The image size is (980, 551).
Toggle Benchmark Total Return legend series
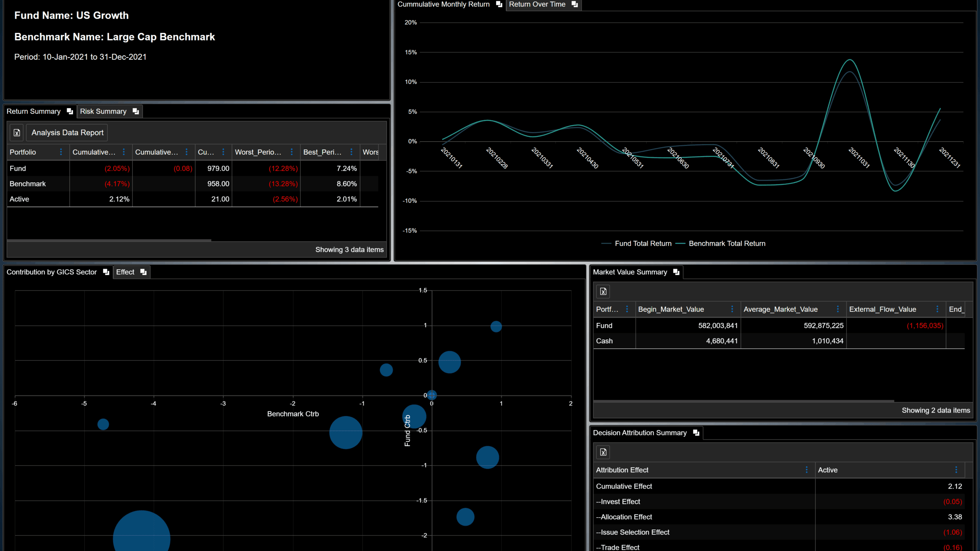(x=720, y=244)
